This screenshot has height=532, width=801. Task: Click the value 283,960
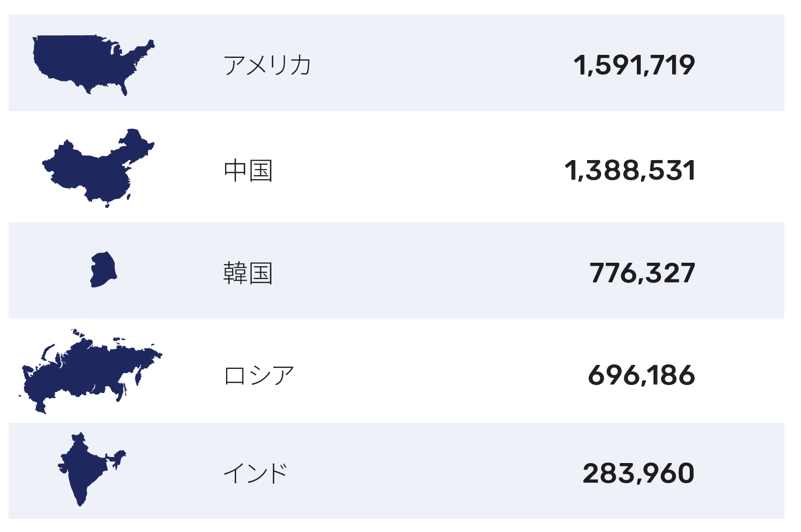639,474
